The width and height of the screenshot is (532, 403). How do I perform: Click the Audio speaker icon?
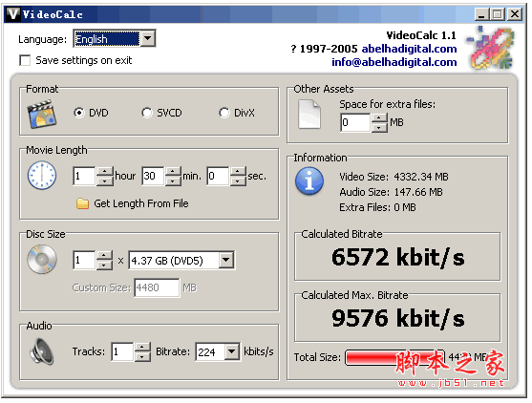(x=42, y=351)
